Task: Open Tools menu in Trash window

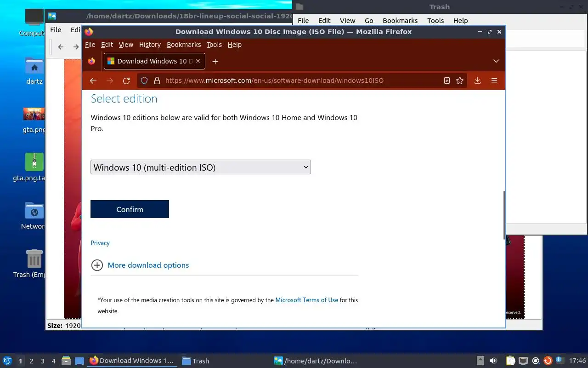Action: [x=435, y=21]
